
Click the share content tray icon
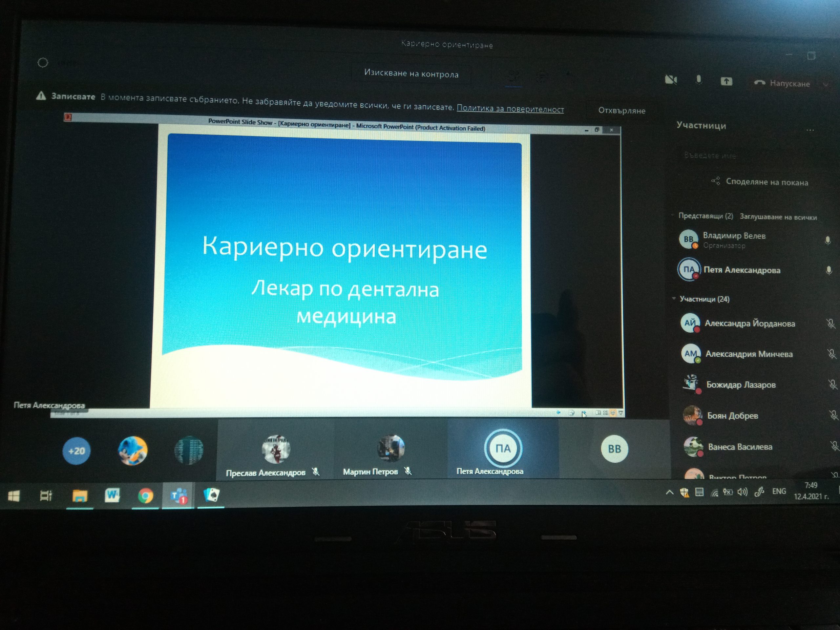[x=726, y=81]
